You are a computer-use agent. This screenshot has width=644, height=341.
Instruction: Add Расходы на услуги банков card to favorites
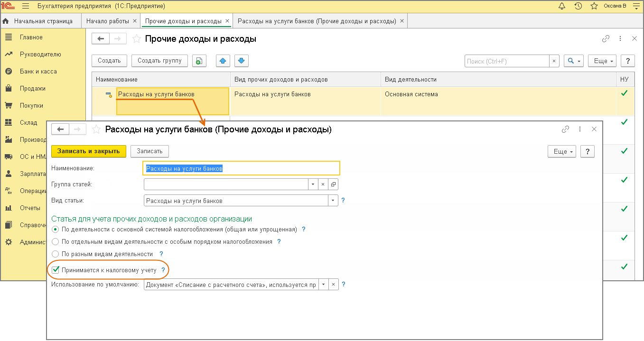[96, 129]
